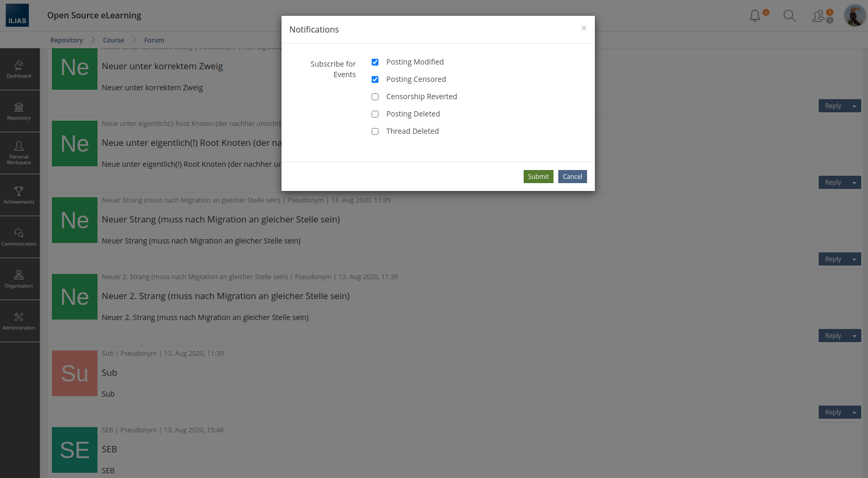
Task: Uncheck the Posting Modified checkbox
Action: point(375,62)
